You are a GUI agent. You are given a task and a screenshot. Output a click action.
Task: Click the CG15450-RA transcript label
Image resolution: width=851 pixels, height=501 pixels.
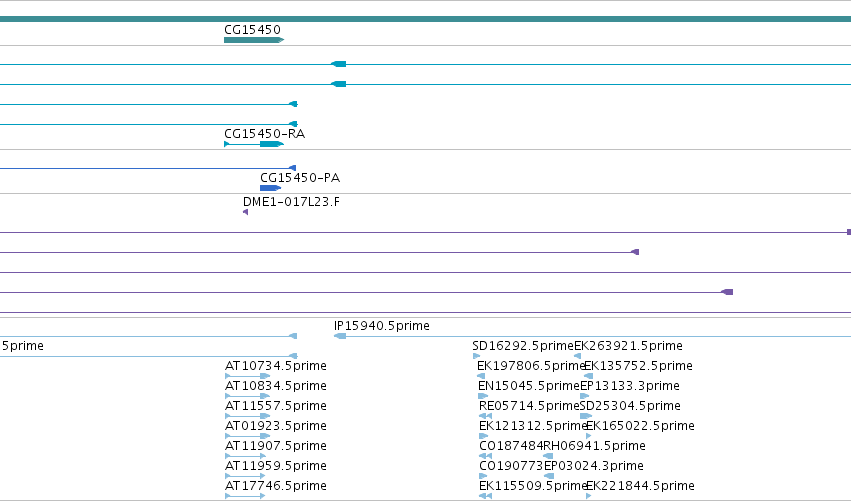(264, 134)
